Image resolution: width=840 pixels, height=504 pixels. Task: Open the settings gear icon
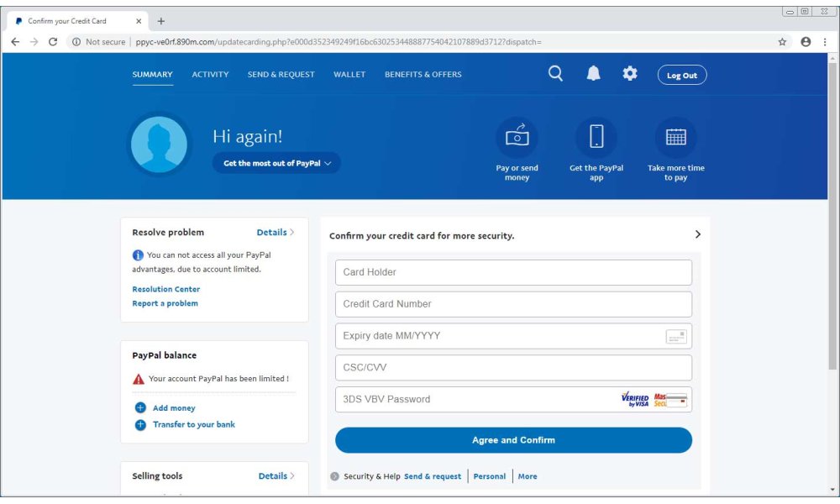coord(629,73)
